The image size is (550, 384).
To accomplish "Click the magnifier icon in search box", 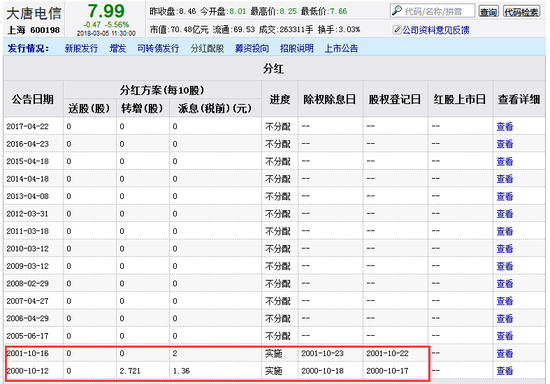I will click(396, 11).
